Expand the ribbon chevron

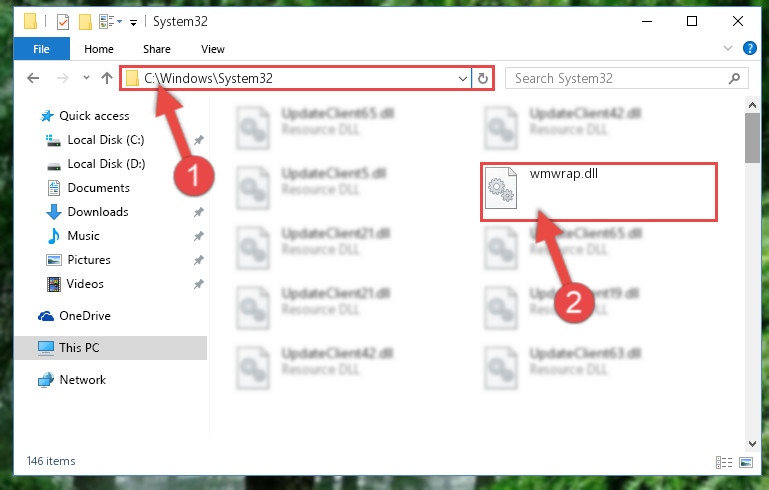[728, 48]
